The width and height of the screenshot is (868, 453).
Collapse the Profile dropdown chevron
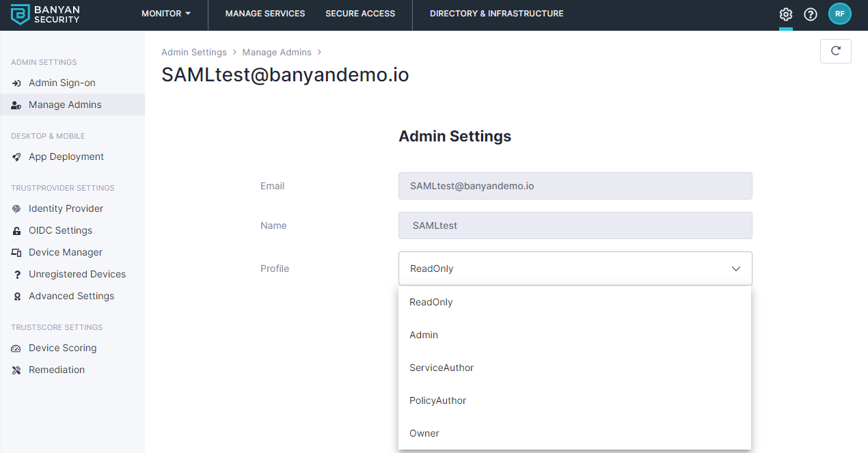[736, 269]
